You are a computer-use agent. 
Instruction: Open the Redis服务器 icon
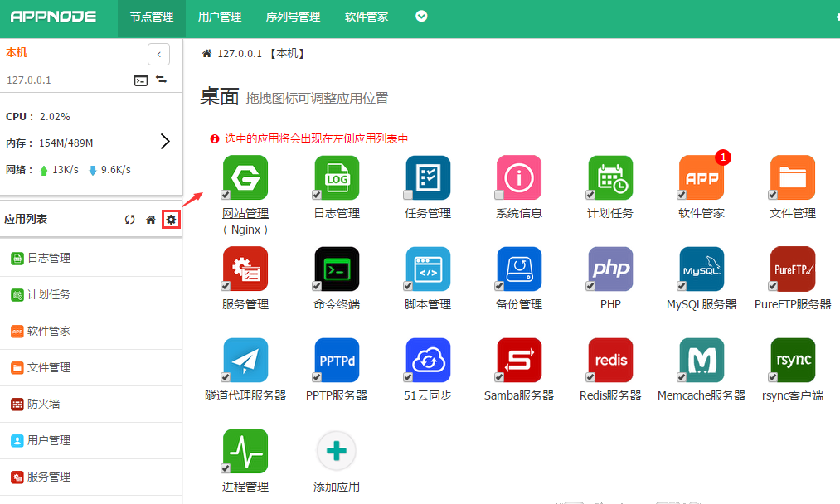pos(610,360)
